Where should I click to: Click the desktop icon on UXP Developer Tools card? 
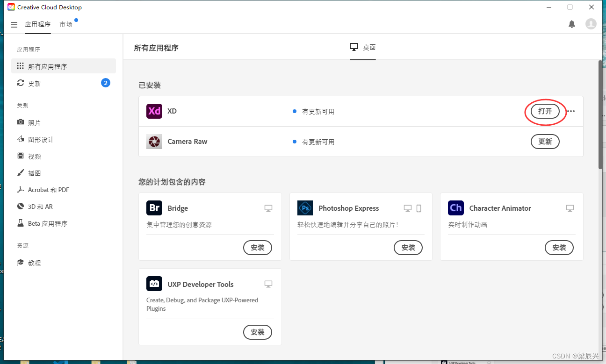[x=268, y=284]
